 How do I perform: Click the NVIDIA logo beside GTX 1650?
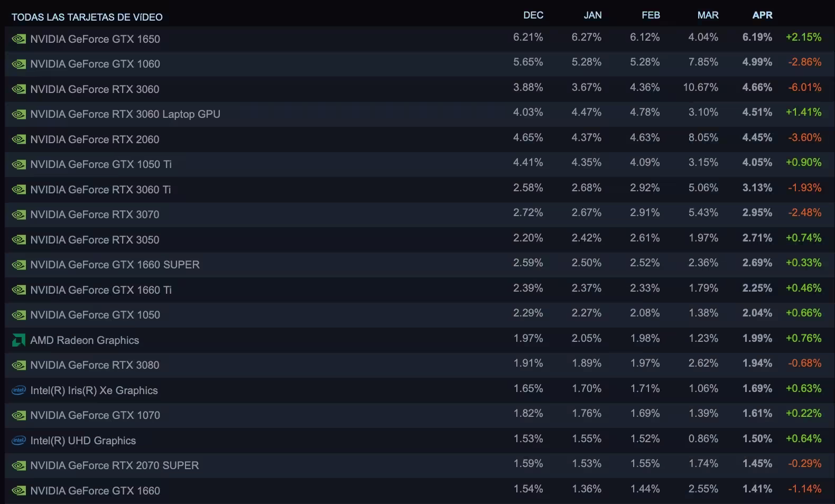[x=18, y=39]
